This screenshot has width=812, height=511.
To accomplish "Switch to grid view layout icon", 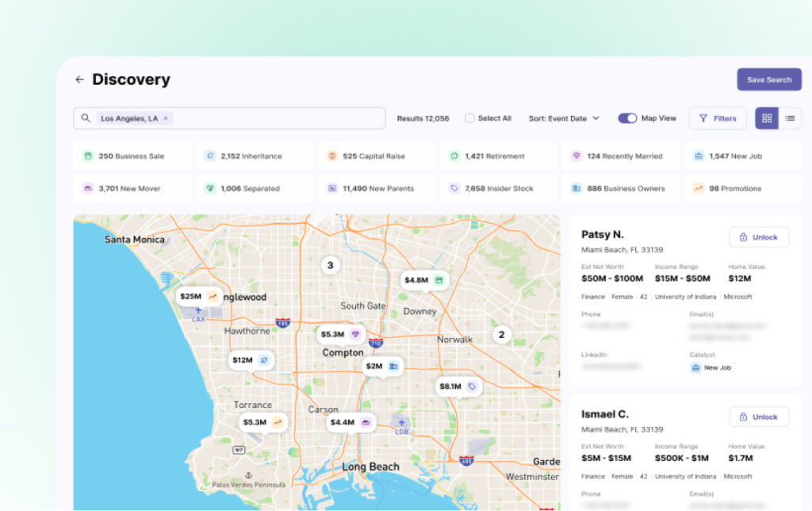I will point(766,118).
